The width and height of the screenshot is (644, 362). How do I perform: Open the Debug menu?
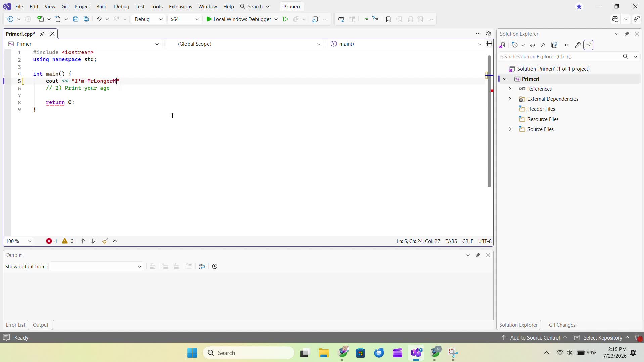click(x=122, y=7)
